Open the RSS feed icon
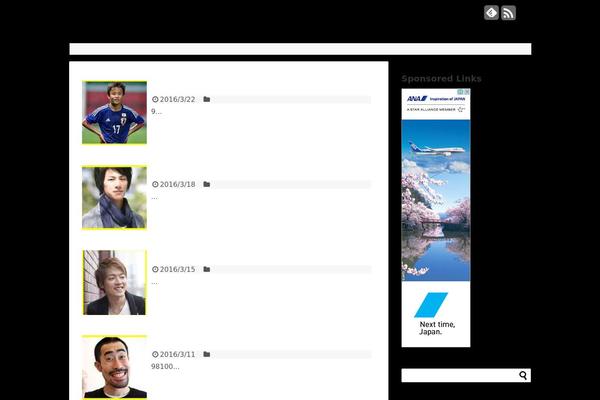The image size is (600, 400). [x=508, y=13]
